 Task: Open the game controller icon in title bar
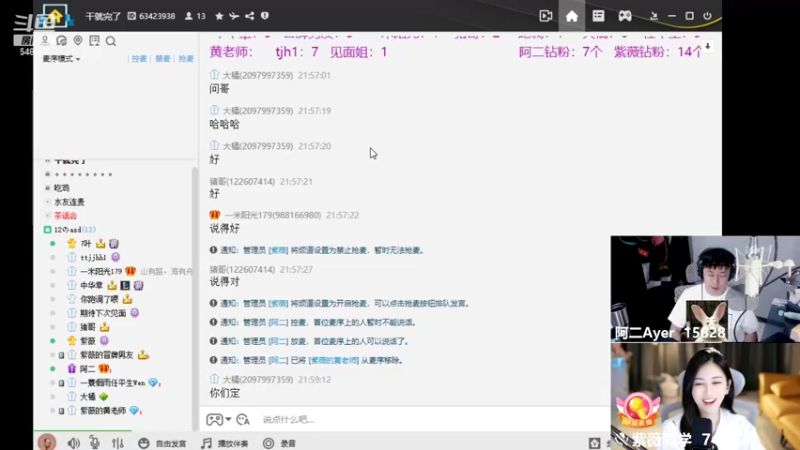pyautogui.click(x=624, y=16)
